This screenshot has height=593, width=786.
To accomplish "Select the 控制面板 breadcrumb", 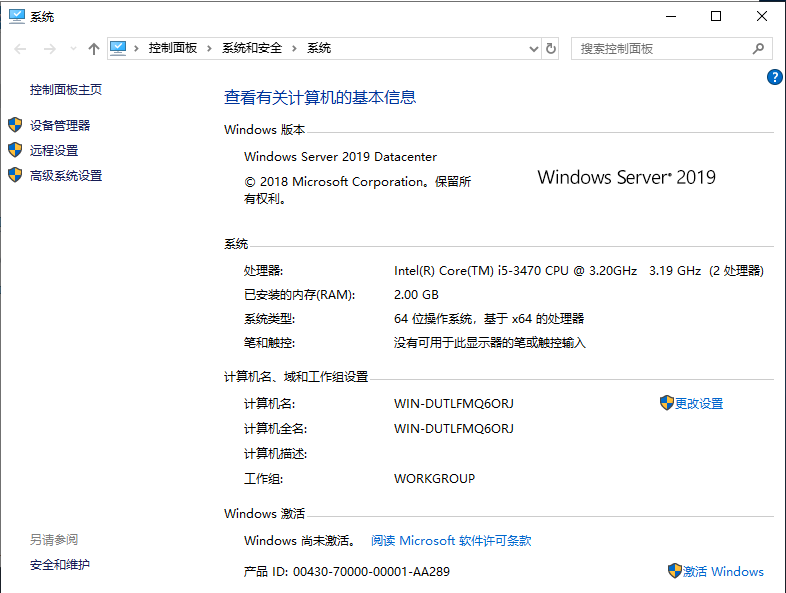I will 173,48.
